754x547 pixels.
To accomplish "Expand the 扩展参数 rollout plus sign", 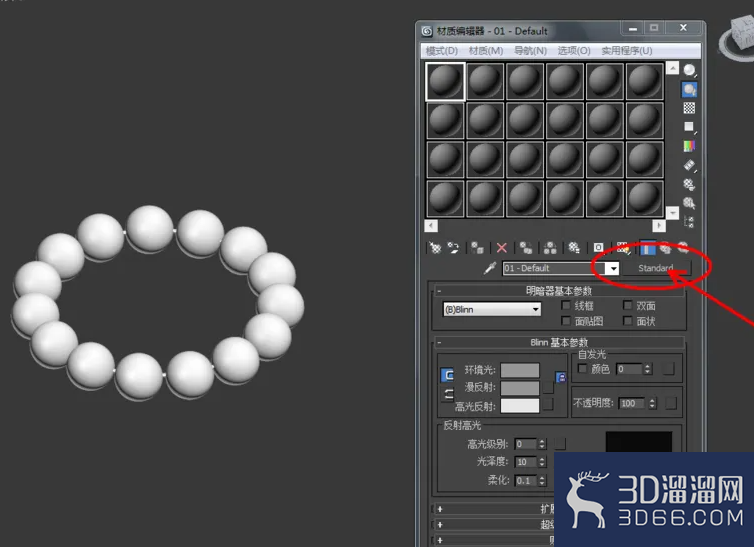I will point(440,509).
